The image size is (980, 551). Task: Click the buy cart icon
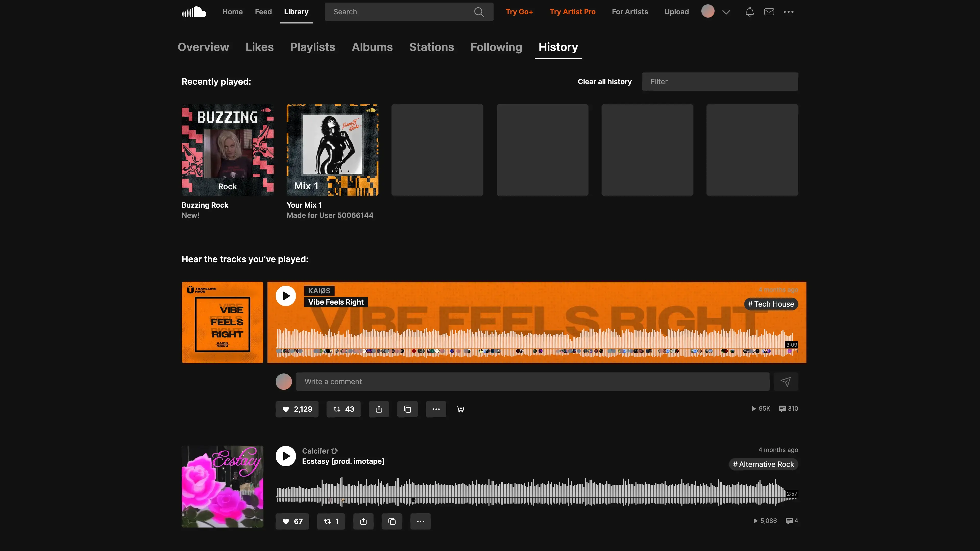[x=460, y=409]
